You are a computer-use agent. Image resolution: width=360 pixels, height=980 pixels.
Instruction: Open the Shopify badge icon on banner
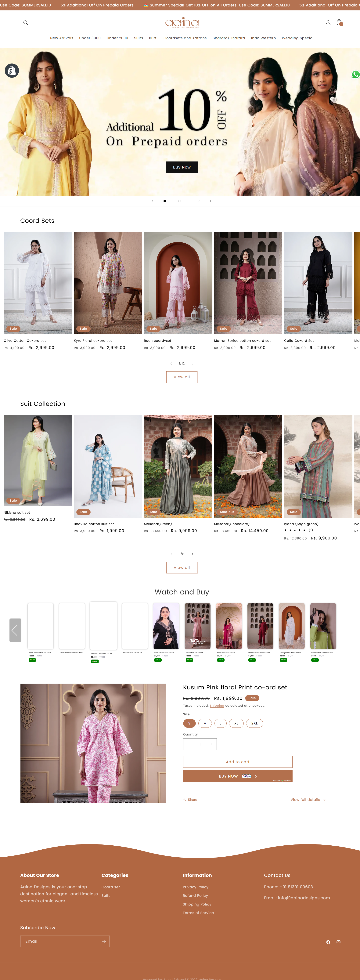pos(12,70)
